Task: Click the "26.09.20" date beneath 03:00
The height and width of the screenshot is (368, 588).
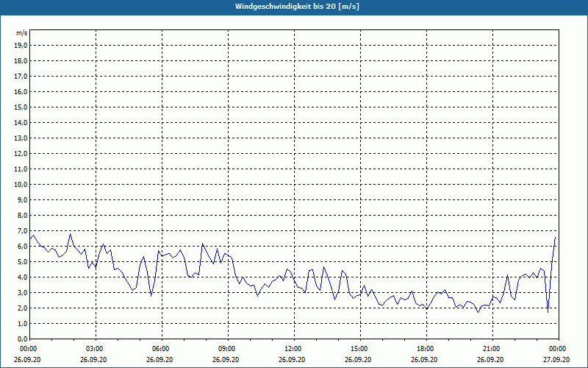Action: click(93, 359)
